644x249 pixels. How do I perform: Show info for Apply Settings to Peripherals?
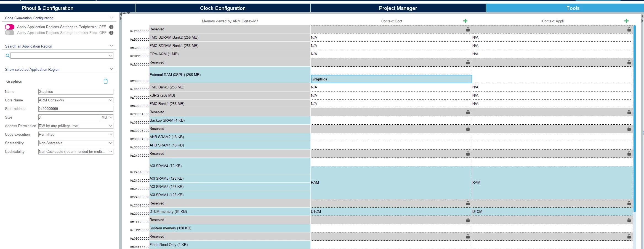111,27
